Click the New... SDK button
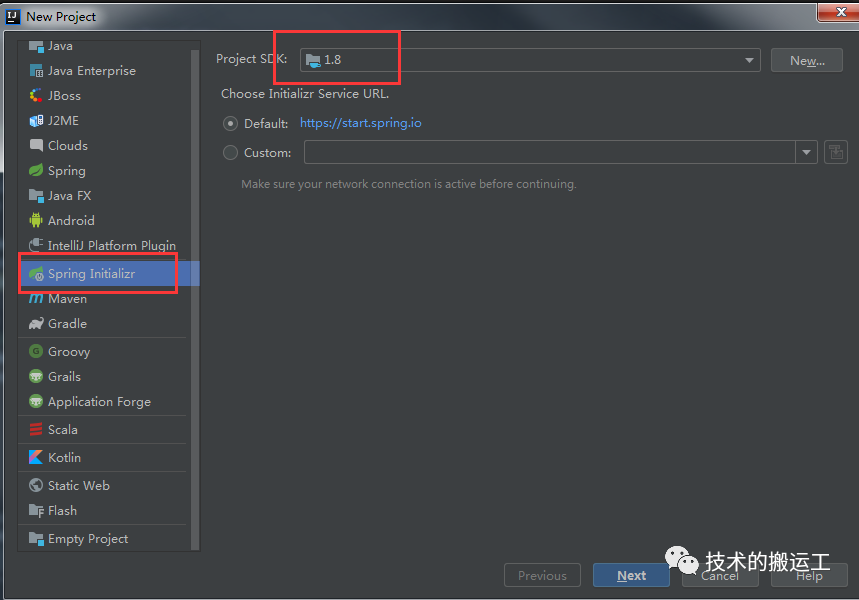The width and height of the screenshot is (859, 600). pyautogui.click(x=807, y=60)
